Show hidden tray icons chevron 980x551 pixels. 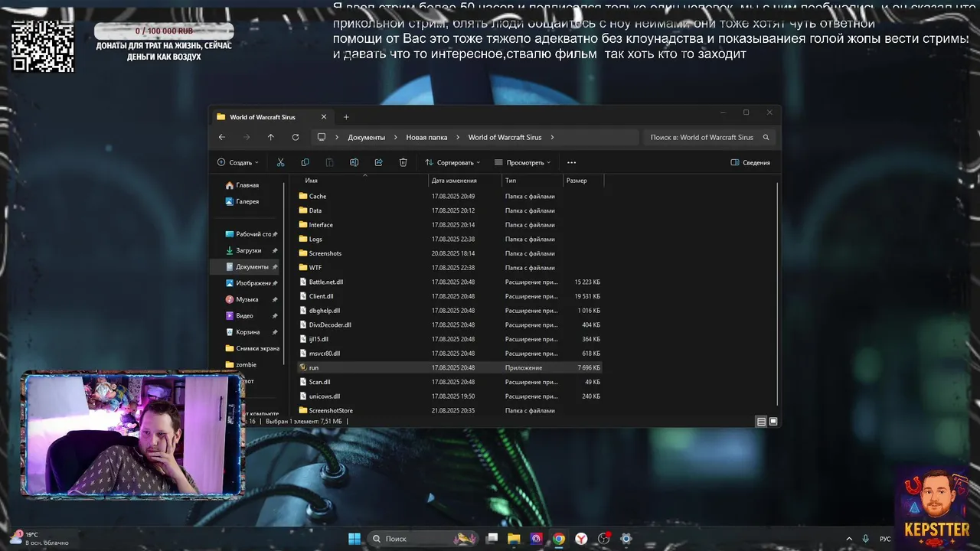pos(848,539)
